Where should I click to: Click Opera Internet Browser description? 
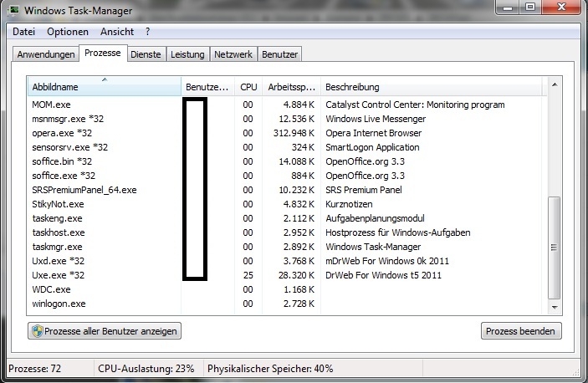[x=374, y=133]
